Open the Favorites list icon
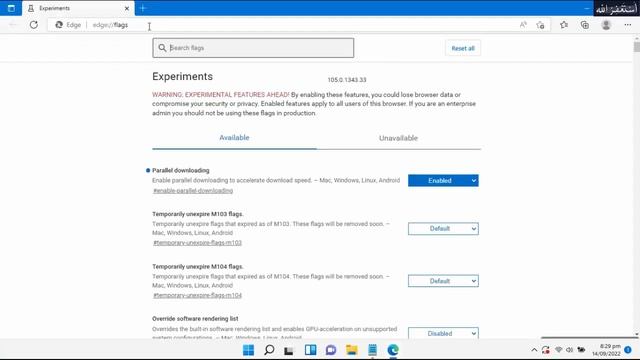 click(564, 25)
